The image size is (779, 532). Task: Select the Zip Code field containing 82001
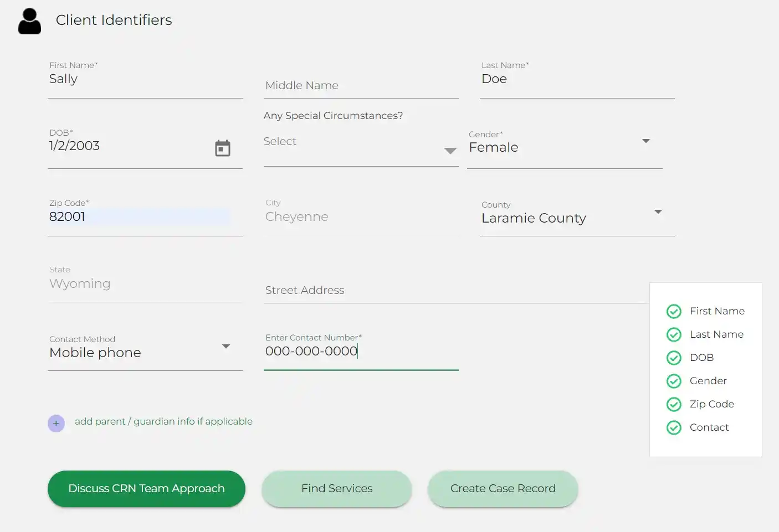coord(139,217)
